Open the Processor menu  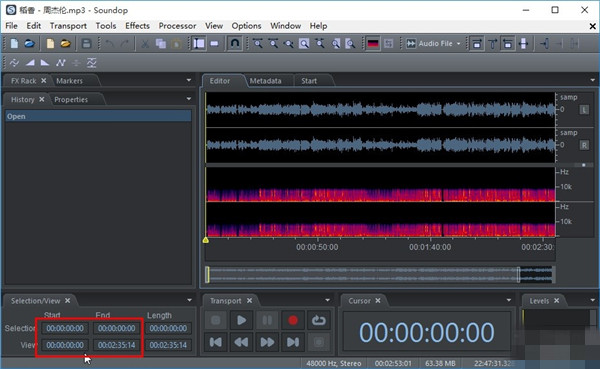[x=177, y=26]
